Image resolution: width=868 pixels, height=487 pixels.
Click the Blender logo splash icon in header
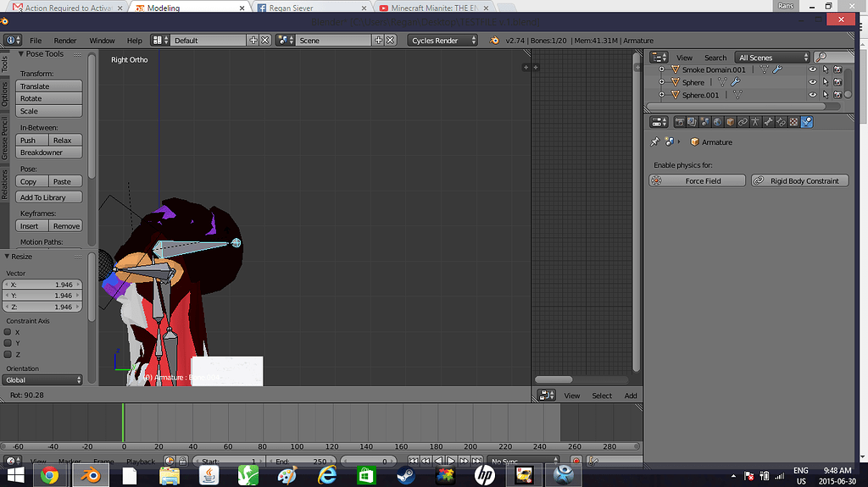pos(494,41)
